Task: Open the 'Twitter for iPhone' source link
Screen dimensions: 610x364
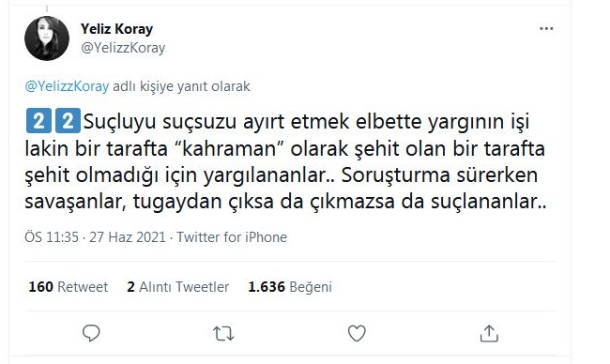Action: pos(232,236)
